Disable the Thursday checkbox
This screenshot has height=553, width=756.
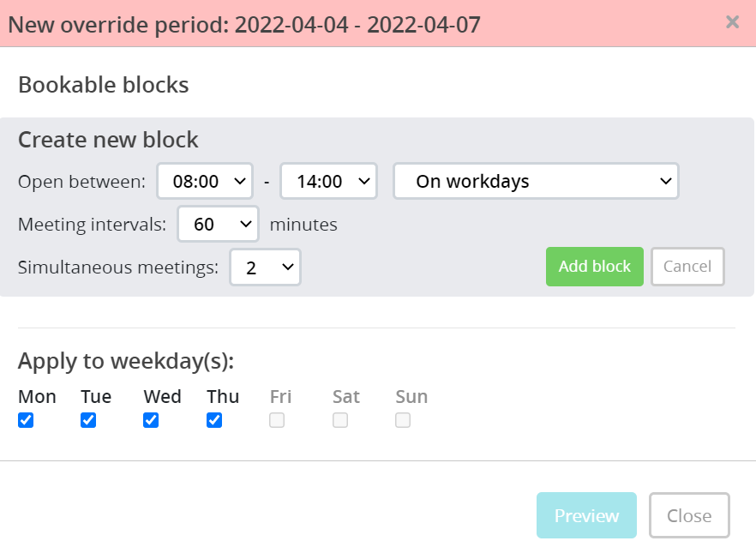tap(214, 420)
